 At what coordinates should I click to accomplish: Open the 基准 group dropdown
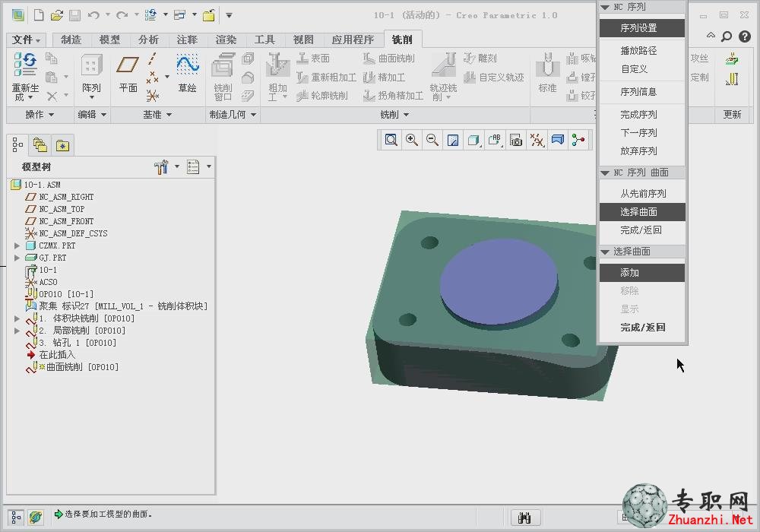[157, 115]
